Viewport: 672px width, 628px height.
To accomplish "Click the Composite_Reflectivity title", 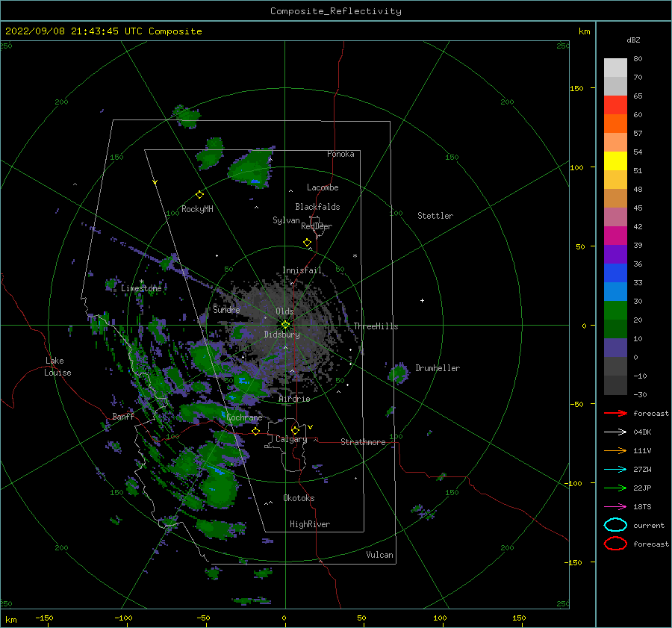I will coord(336,11).
